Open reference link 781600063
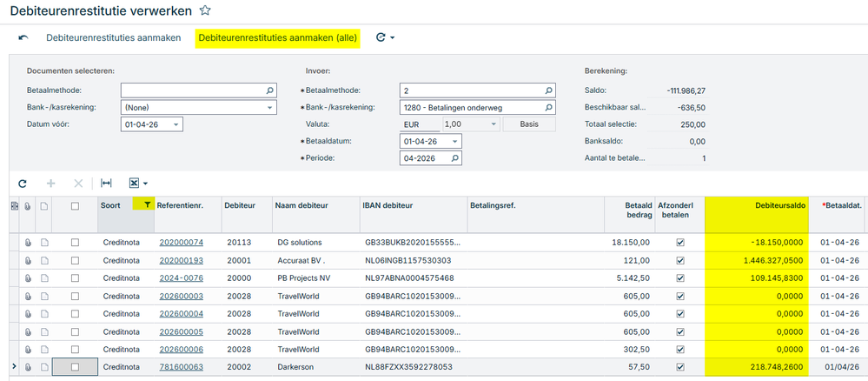868x381 pixels. pos(181,366)
